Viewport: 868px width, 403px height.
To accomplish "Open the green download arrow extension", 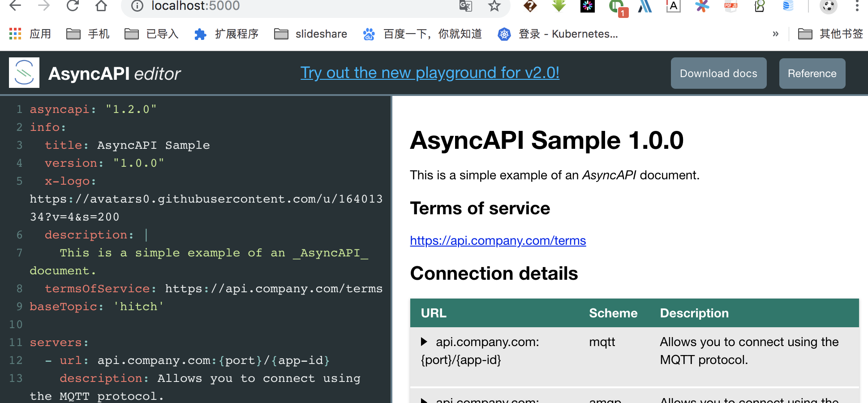I will [x=559, y=5].
